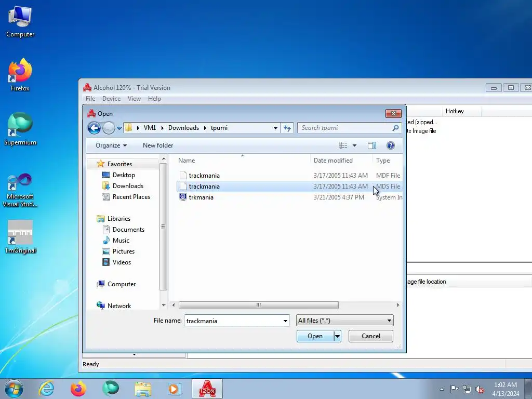Click the New folder button
This screenshot has width=532, height=399.
point(158,145)
